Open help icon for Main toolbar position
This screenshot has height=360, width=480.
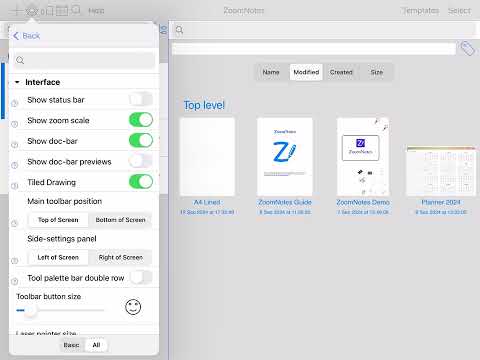14,223
